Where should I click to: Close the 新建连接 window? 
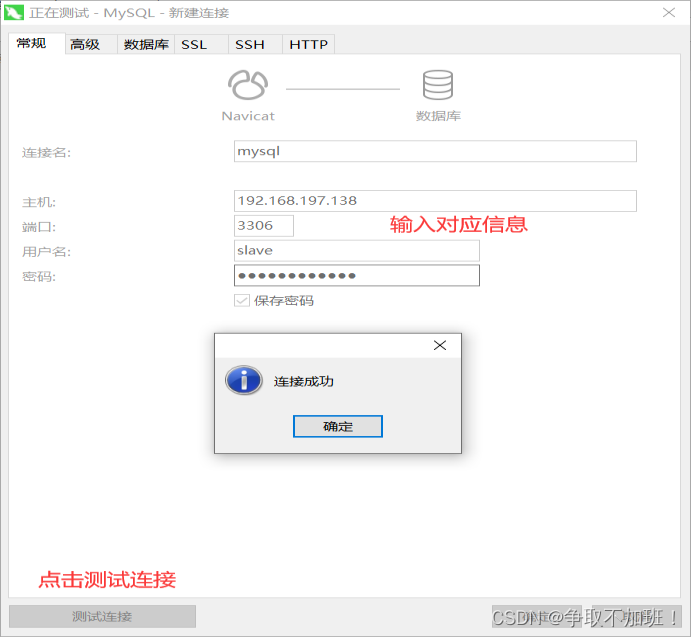point(669,12)
